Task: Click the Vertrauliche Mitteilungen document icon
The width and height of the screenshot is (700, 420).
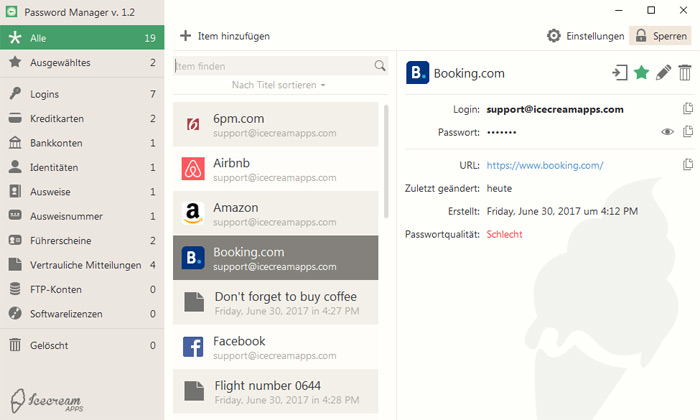Action: click(15, 264)
